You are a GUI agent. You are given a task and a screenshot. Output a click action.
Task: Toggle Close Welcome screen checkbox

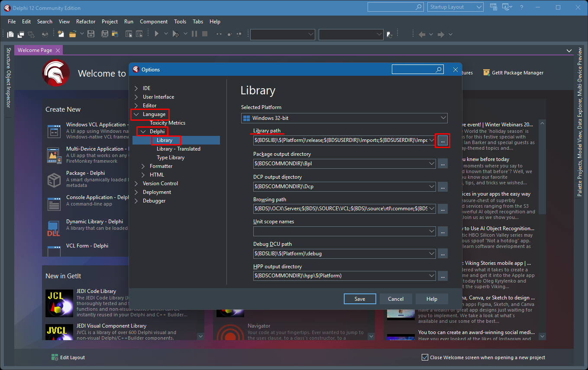[425, 357]
